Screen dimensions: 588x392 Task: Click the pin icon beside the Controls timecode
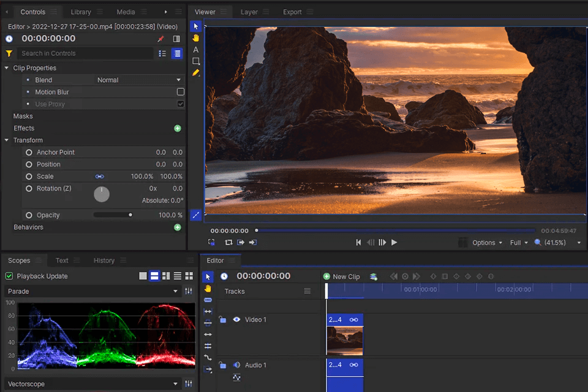click(x=161, y=39)
